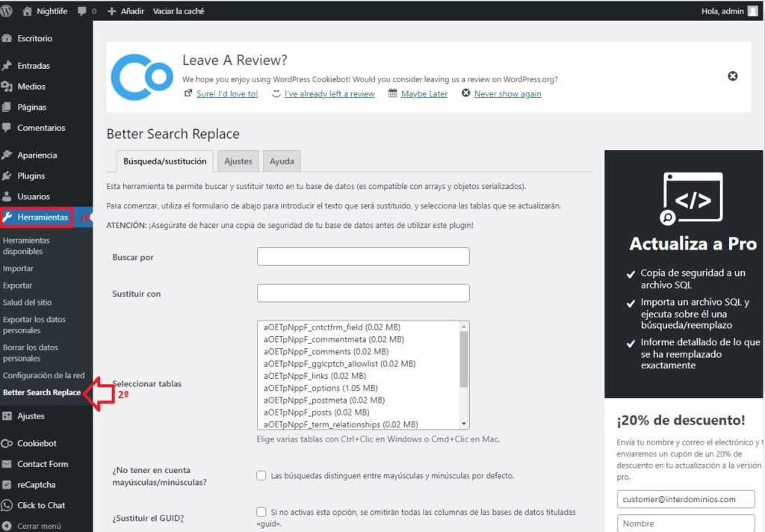Visit the Nightlife site home
The width and height of the screenshot is (765, 532).
pyautogui.click(x=45, y=10)
